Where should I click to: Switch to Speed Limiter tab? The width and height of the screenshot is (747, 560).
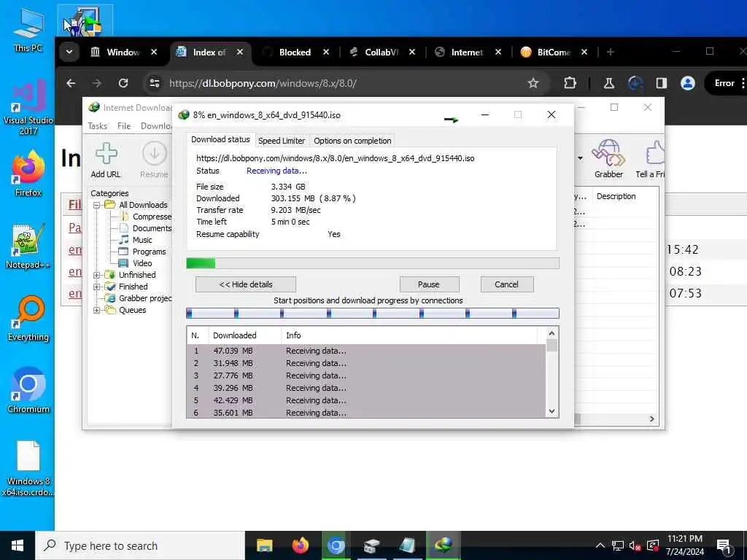click(x=281, y=141)
